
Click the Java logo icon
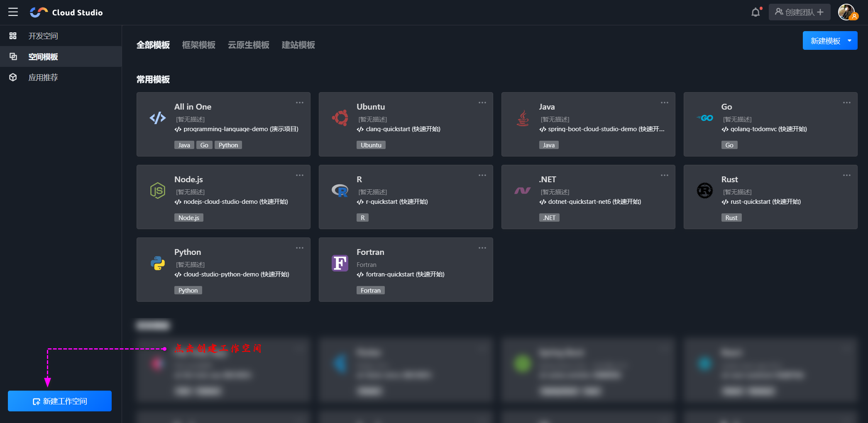pos(523,118)
